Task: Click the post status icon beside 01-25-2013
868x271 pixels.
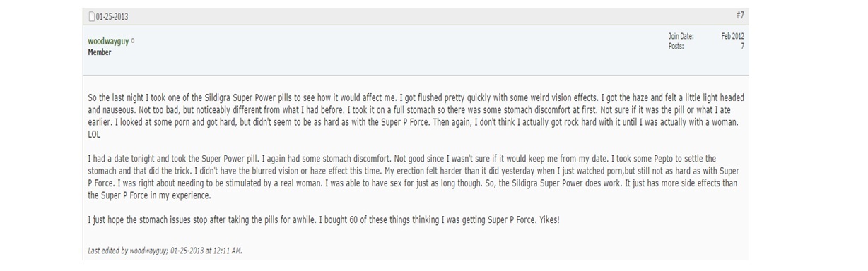Action: point(91,16)
